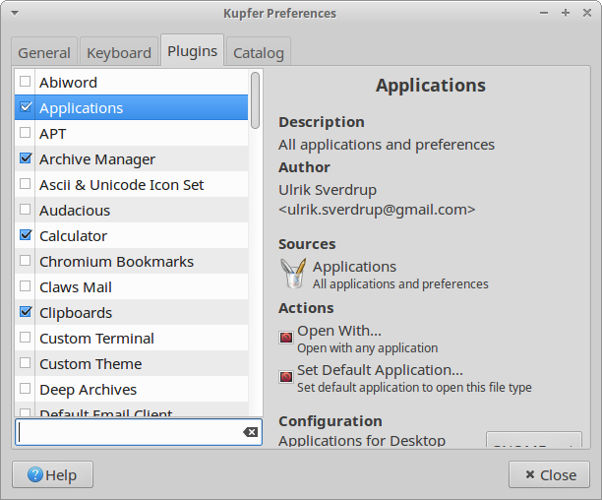Select the Archive Manager plugin row
Viewport: 602px width, 500px height.
(131, 159)
